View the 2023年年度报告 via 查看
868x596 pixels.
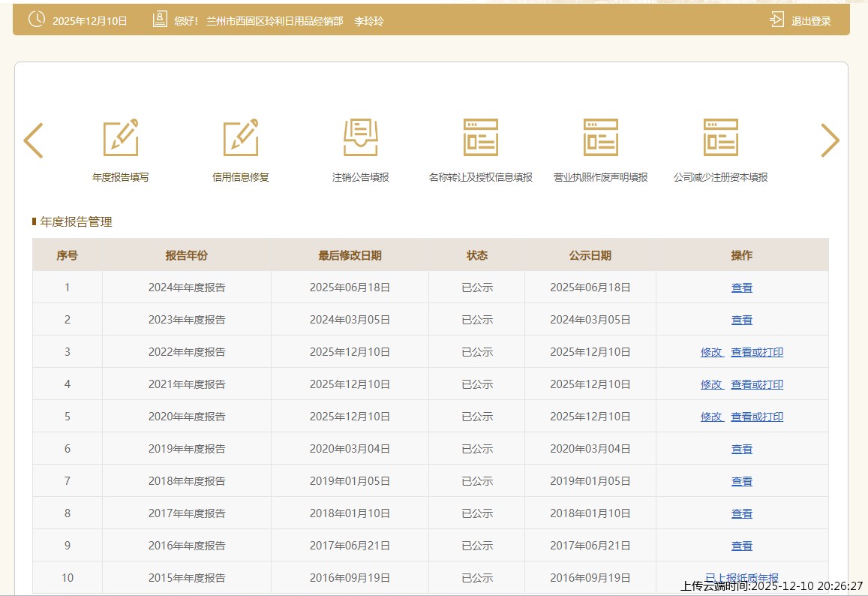click(741, 320)
